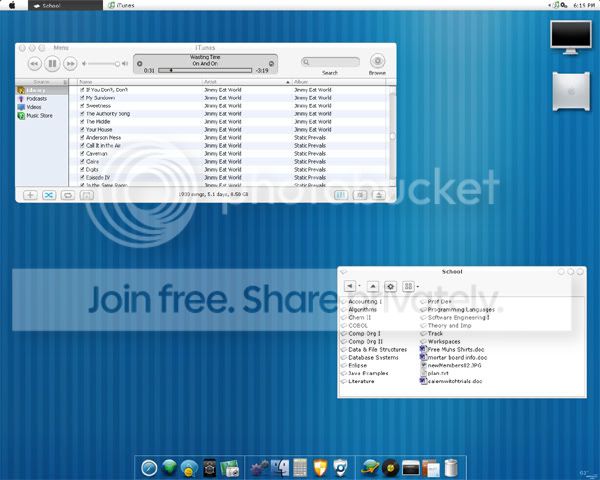The width and height of the screenshot is (600, 480).
Task: Open the iTunes equalizer button
Action: [341, 195]
